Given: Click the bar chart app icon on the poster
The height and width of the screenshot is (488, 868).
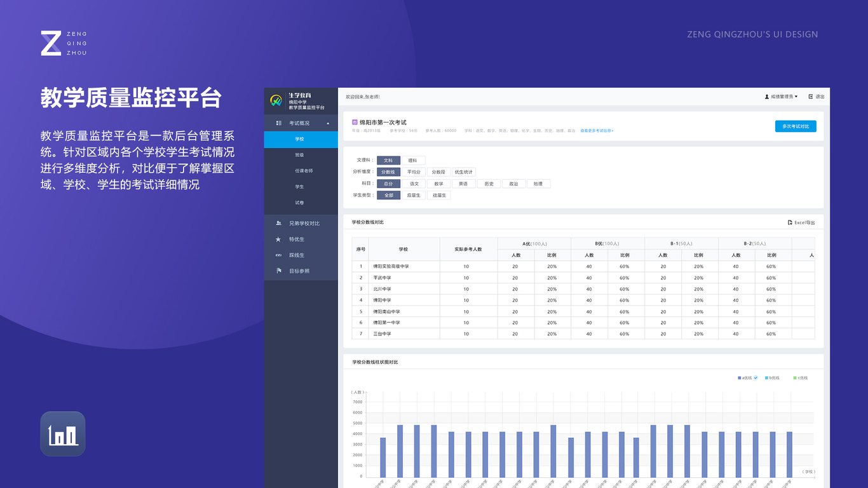Looking at the screenshot, I should (x=63, y=434).
